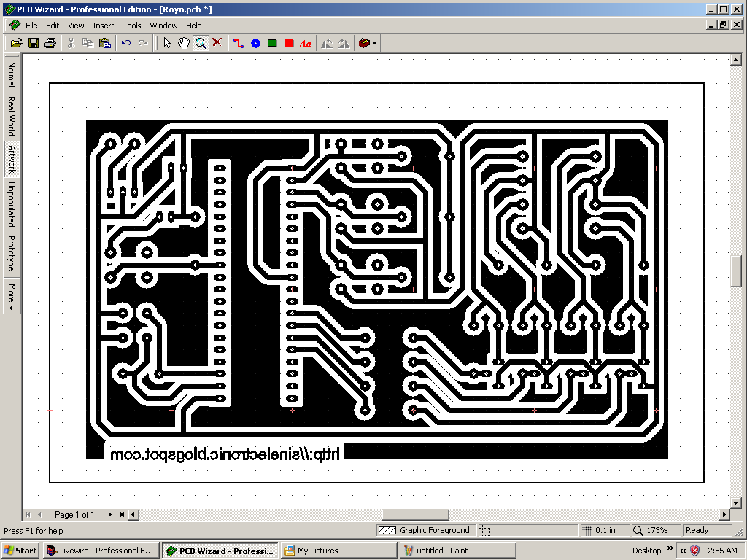Open the component gallery dropdown arrow
Viewport: 747px width, 560px height.
[373, 43]
